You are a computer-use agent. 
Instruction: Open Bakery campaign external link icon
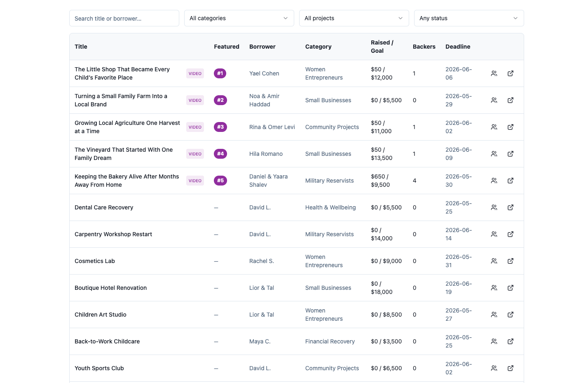(510, 181)
